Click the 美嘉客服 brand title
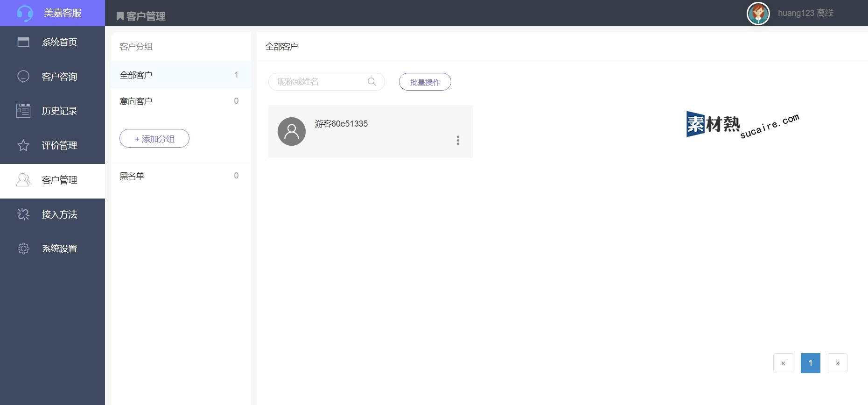The height and width of the screenshot is (405, 868). pyautogui.click(x=63, y=13)
